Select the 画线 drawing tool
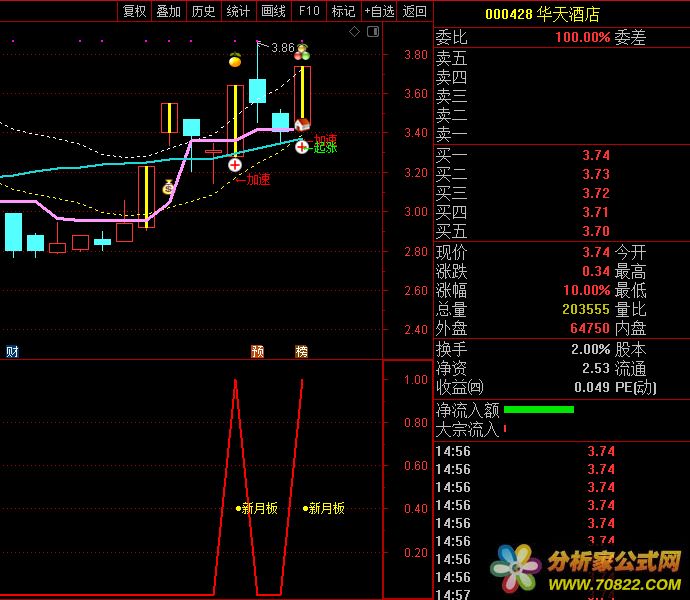 point(273,11)
